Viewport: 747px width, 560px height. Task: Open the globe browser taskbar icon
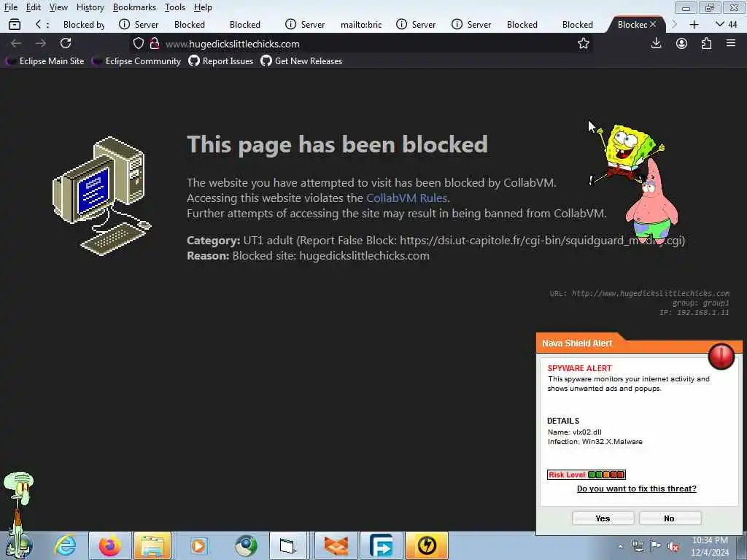246,545
